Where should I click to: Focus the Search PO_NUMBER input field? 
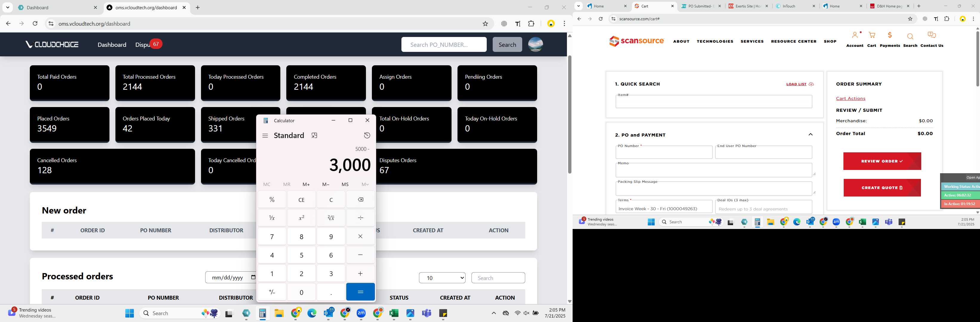click(x=443, y=44)
